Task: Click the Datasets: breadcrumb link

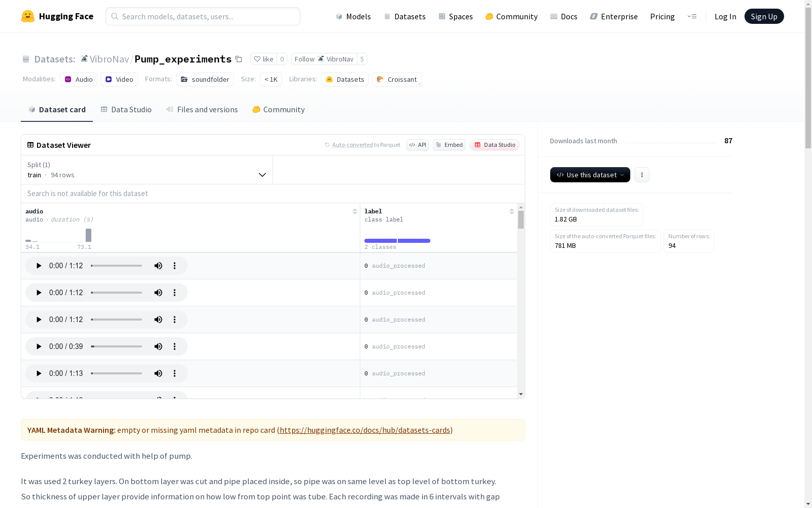Action: [54, 59]
